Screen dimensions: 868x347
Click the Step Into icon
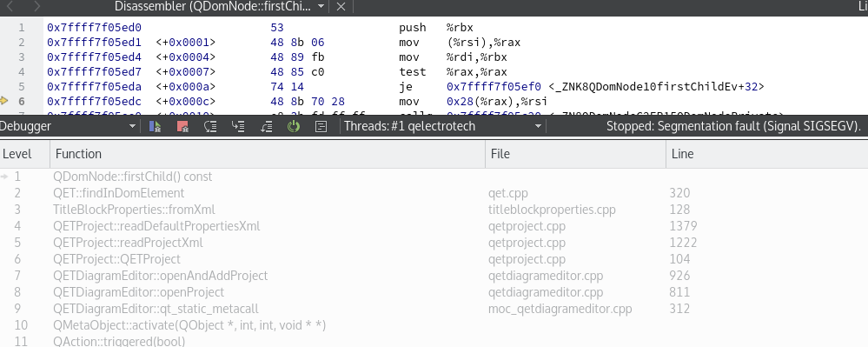pyautogui.click(x=238, y=126)
